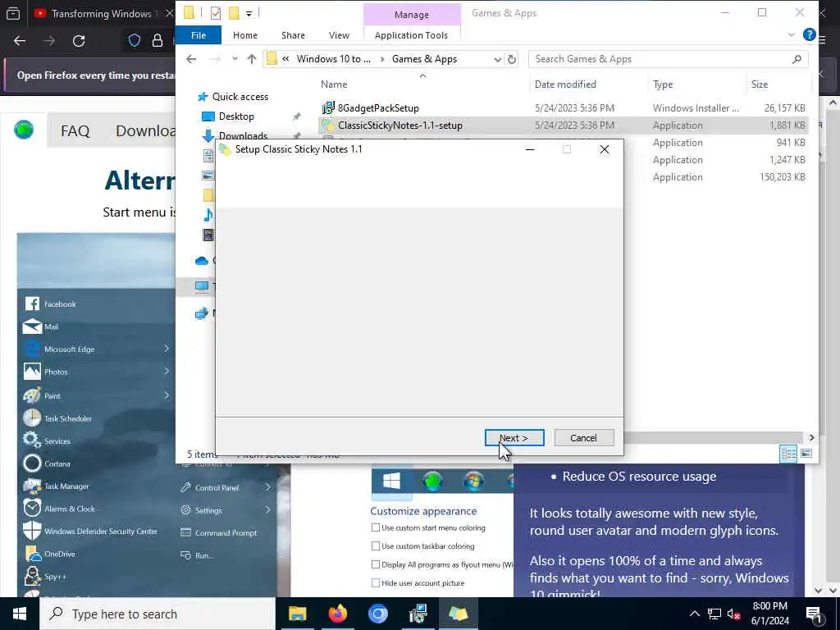
Task: Click the Manage contextual tab
Action: (x=412, y=15)
